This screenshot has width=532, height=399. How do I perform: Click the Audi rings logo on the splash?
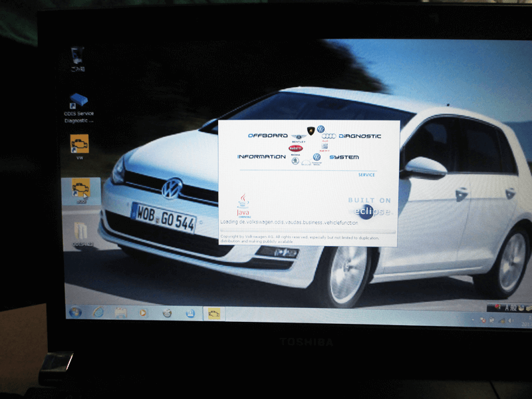pos(329,136)
